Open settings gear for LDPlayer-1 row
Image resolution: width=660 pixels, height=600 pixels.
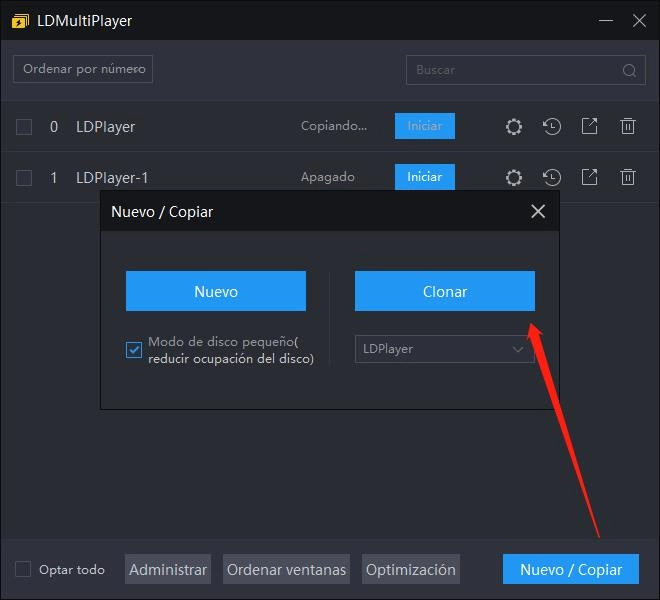(514, 177)
